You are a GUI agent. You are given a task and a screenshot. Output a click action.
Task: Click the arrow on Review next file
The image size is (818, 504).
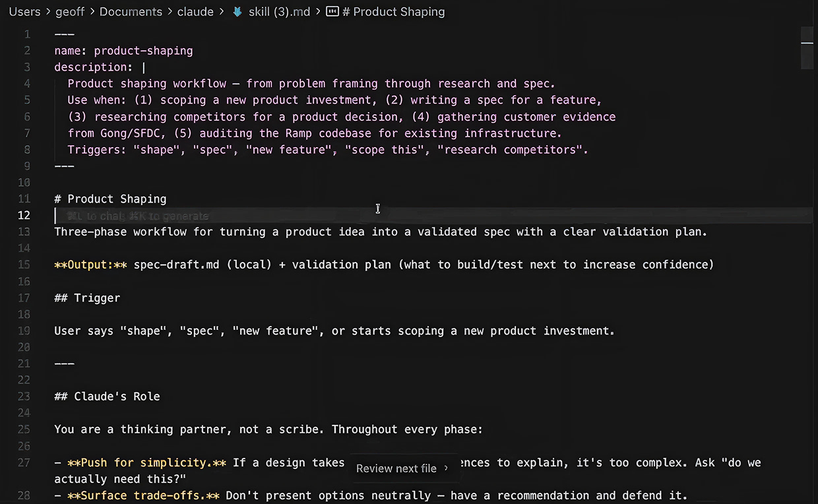coord(446,468)
